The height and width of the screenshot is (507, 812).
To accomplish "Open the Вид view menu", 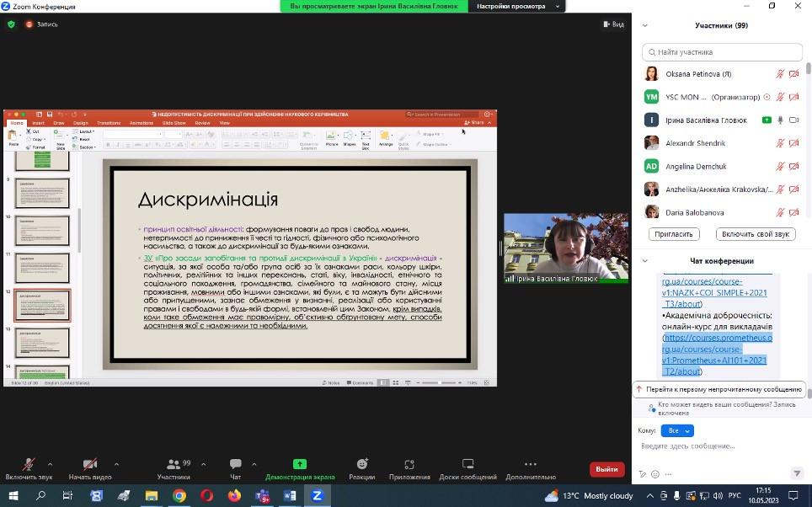I will coord(613,24).
